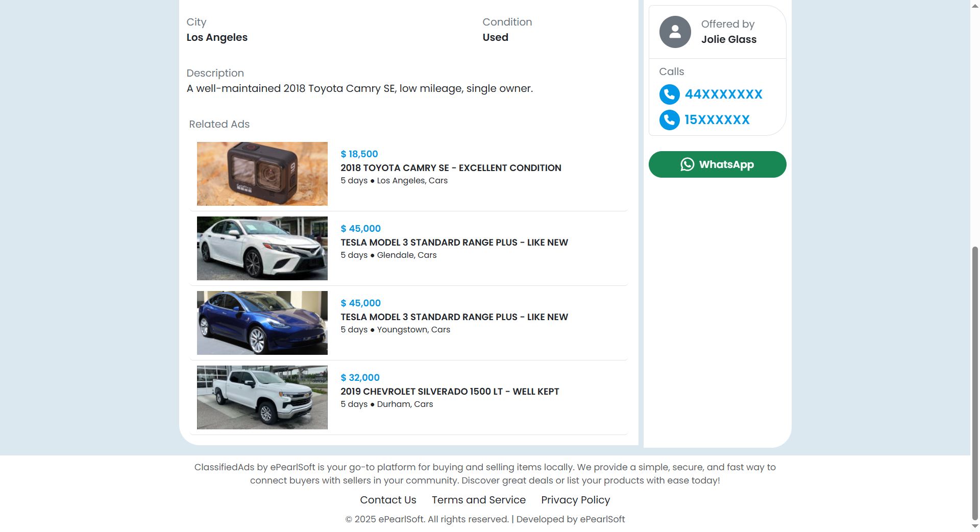Click the action camera thumbnail image

[262, 174]
